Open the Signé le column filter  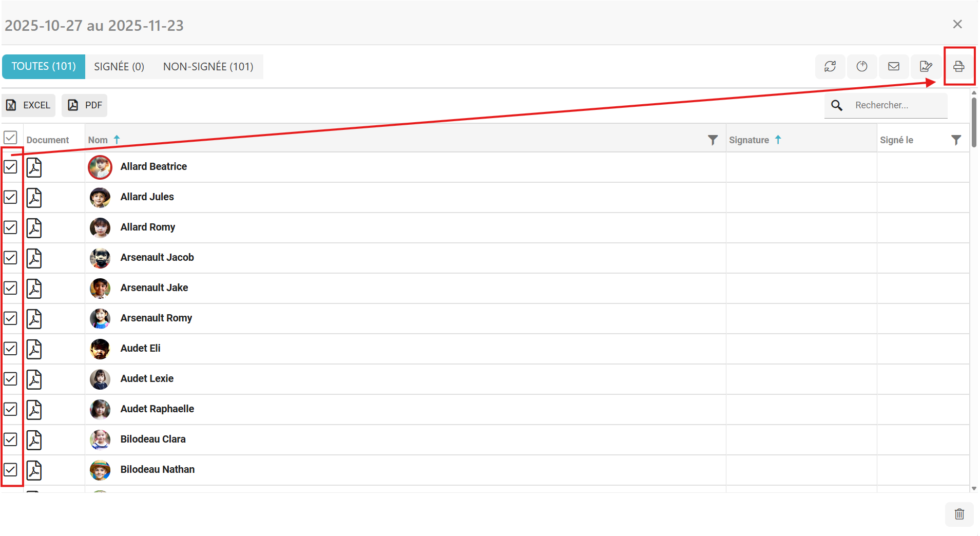point(955,140)
